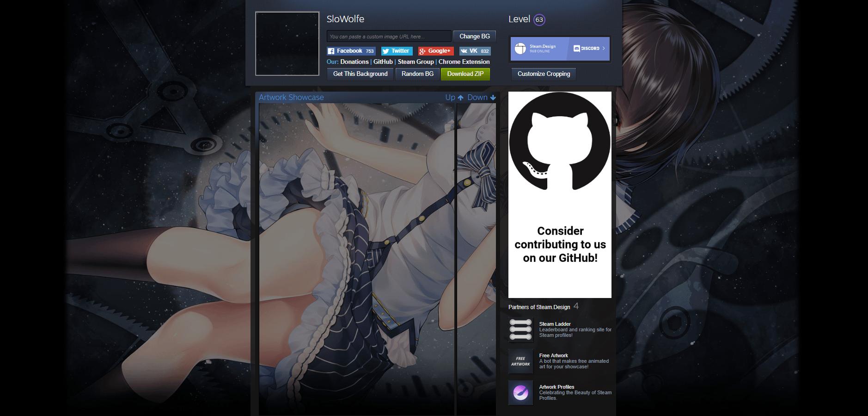Open the GitHub text link

click(x=383, y=62)
